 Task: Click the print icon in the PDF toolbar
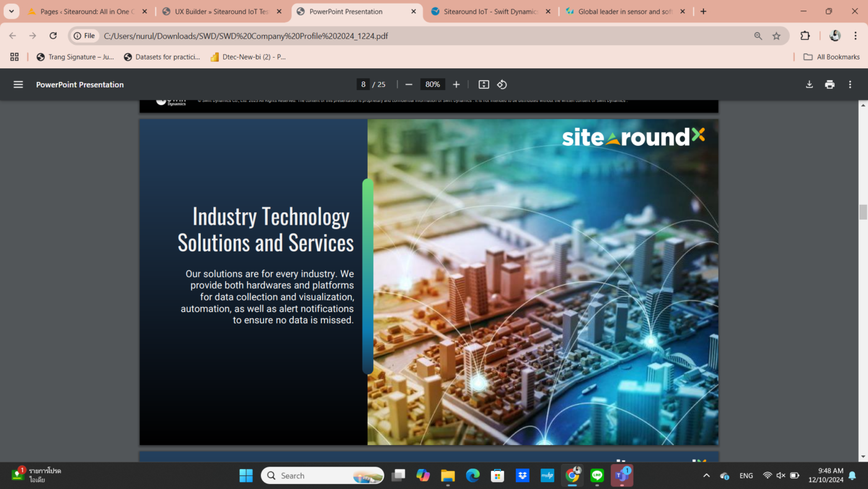pyautogui.click(x=830, y=84)
